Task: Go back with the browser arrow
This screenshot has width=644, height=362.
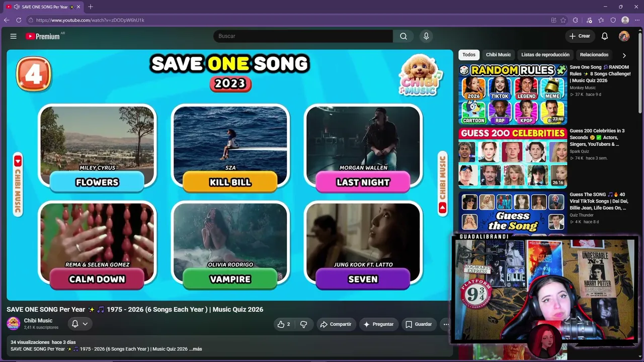Action: (7, 20)
